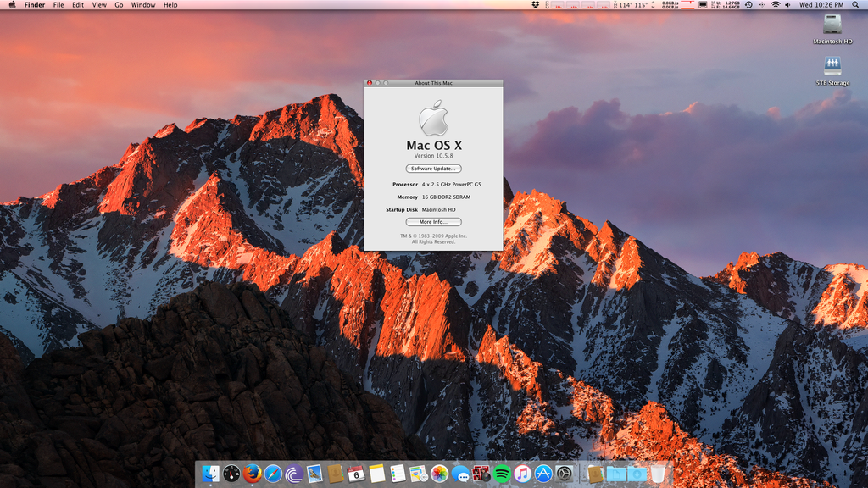Viewport: 868px width, 488px height.
Task: Open System Preferences gear in dock
Action: coord(564,474)
